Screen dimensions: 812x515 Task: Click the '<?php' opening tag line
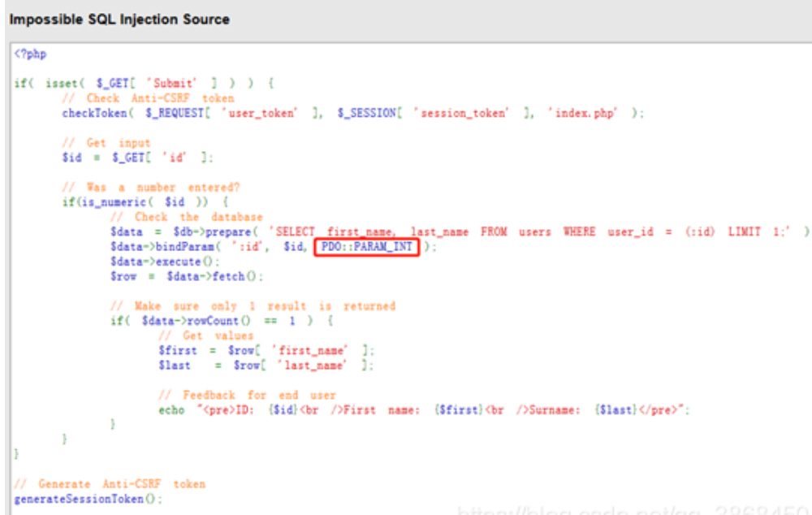tap(31, 54)
